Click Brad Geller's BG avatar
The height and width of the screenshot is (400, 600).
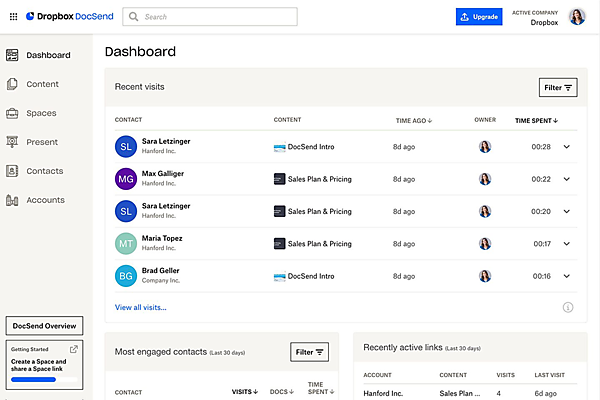tap(126, 275)
